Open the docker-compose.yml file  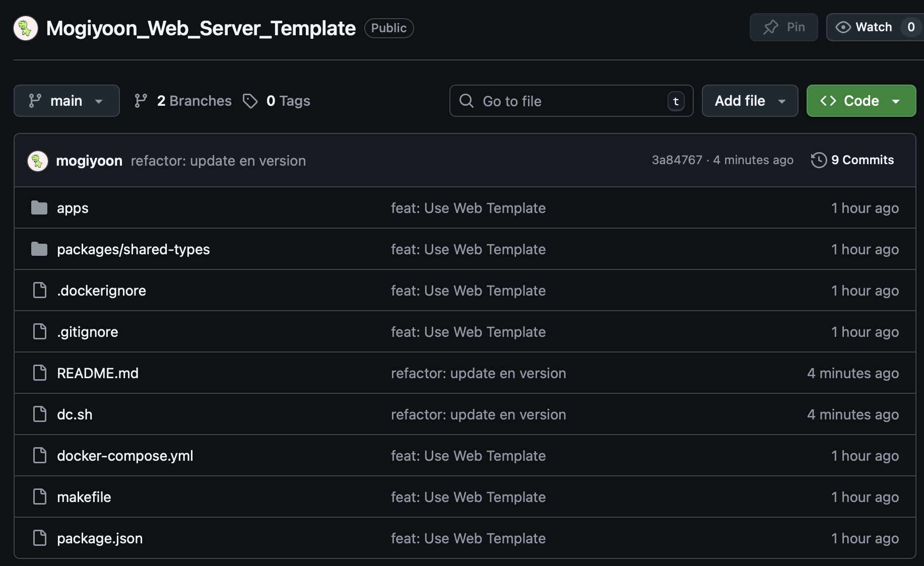[x=125, y=456]
